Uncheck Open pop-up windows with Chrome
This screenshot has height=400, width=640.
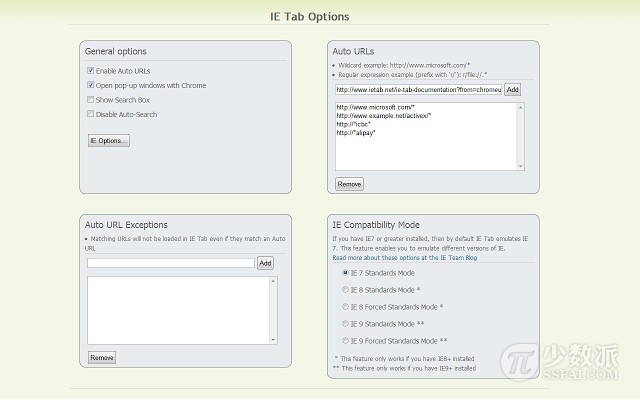(x=90, y=85)
